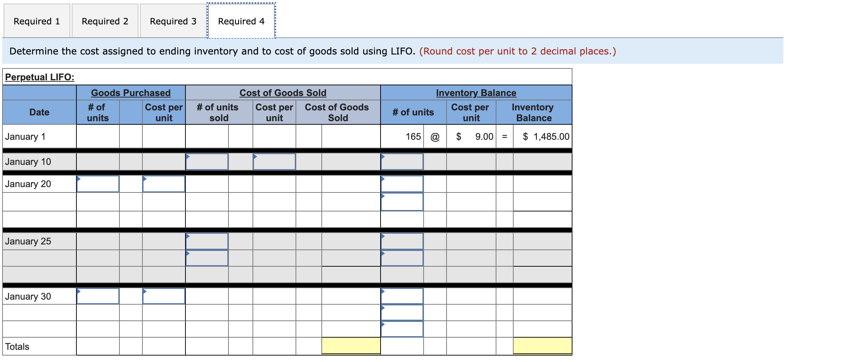Open the Required 1 tab

[x=36, y=21]
